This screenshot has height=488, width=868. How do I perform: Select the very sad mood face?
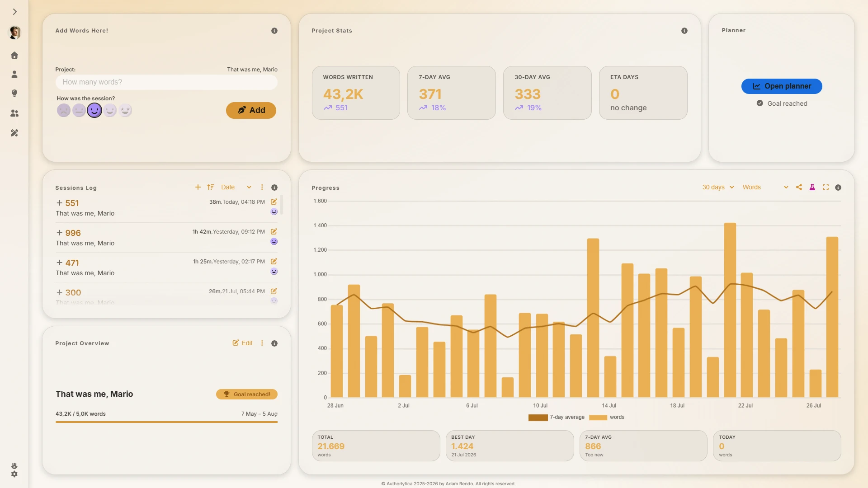pos(64,110)
